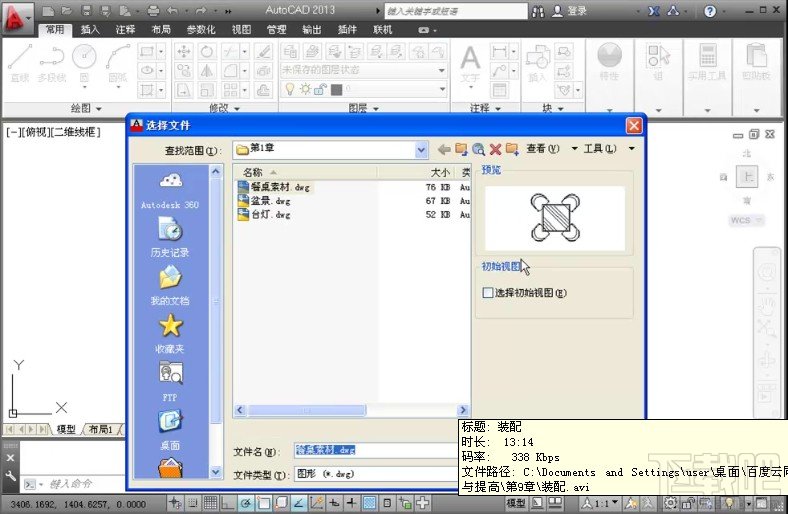The height and width of the screenshot is (514, 788).
Task: Toggle lineweight display in status bar
Action: tap(351, 502)
